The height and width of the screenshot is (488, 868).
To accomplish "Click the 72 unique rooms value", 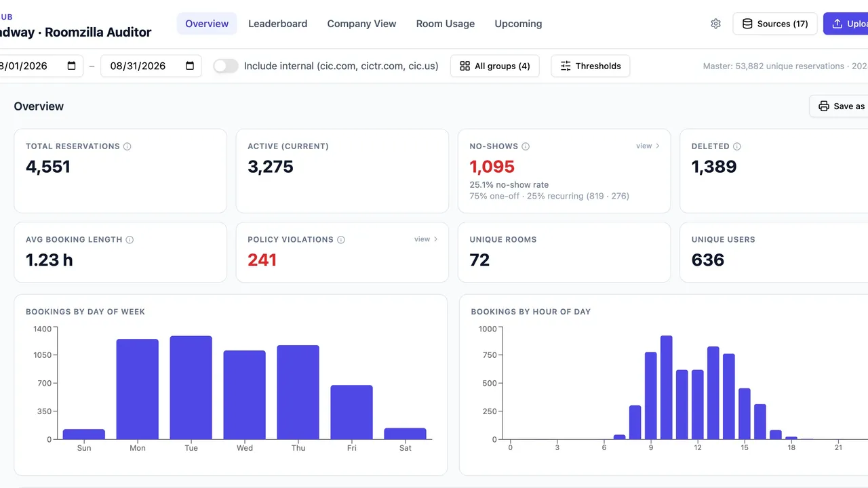I will [479, 260].
